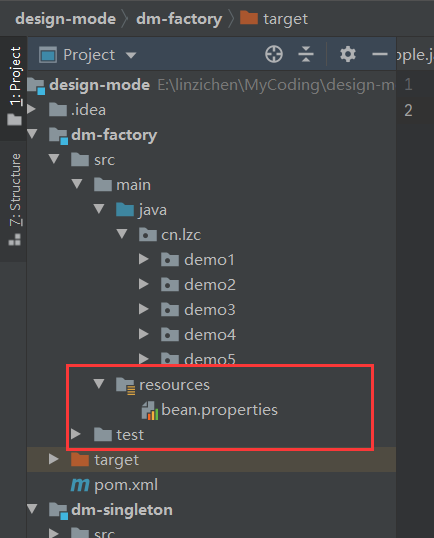The image size is (434, 538).
Task: Click dm-factory in the breadcrumb bar
Action: (179, 19)
